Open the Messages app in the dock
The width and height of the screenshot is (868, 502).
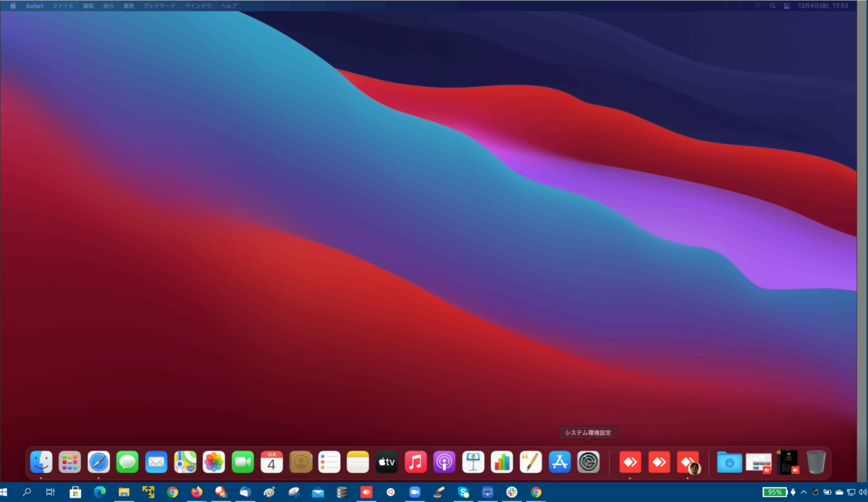127,461
